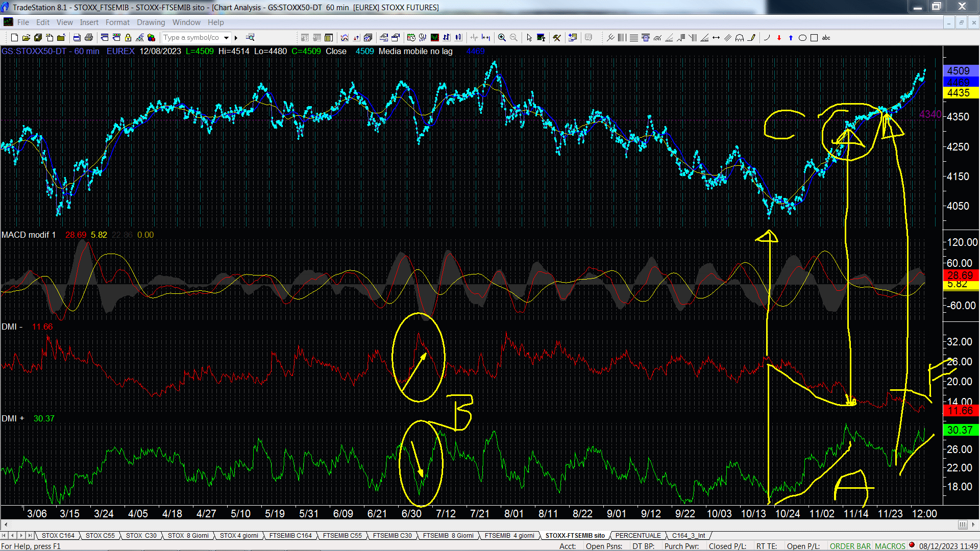Image resolution: width=980 pixels, height=551 pixels.
Task: Click the yellow padlock lock icon
Action: tap(128, 38)
